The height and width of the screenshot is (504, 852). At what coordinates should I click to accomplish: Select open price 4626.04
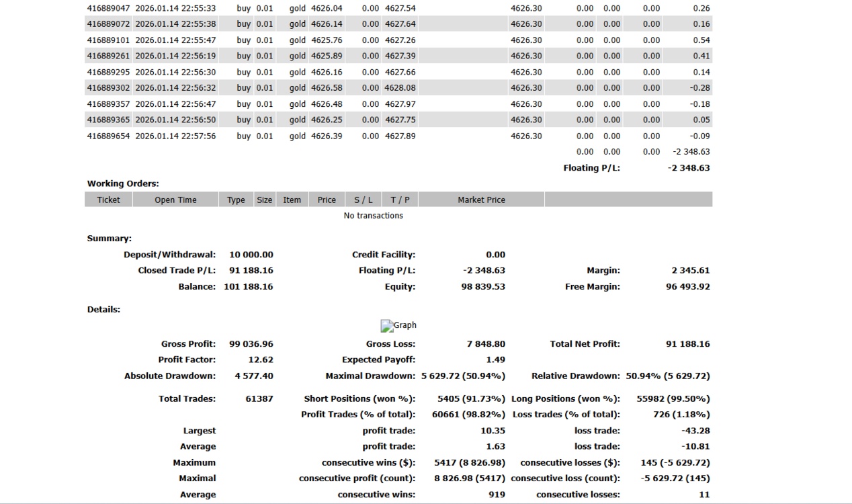(x=327, y=8)
